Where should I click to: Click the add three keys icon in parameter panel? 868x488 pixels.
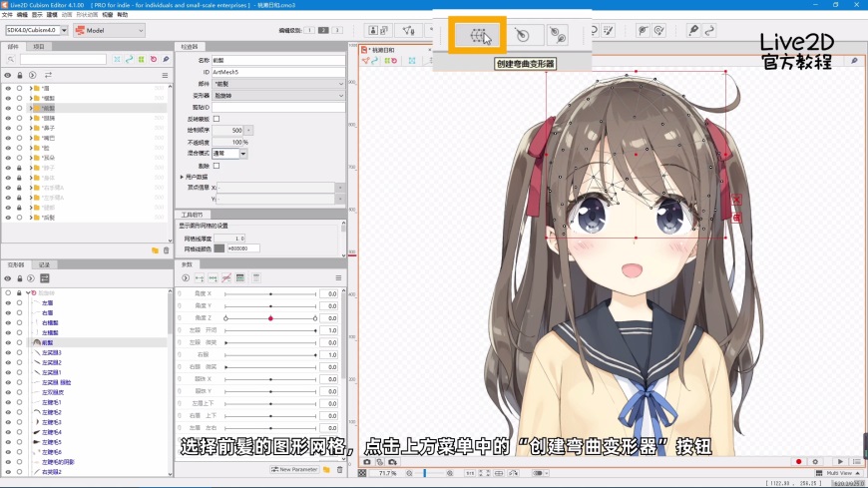[x=213, y=278]
